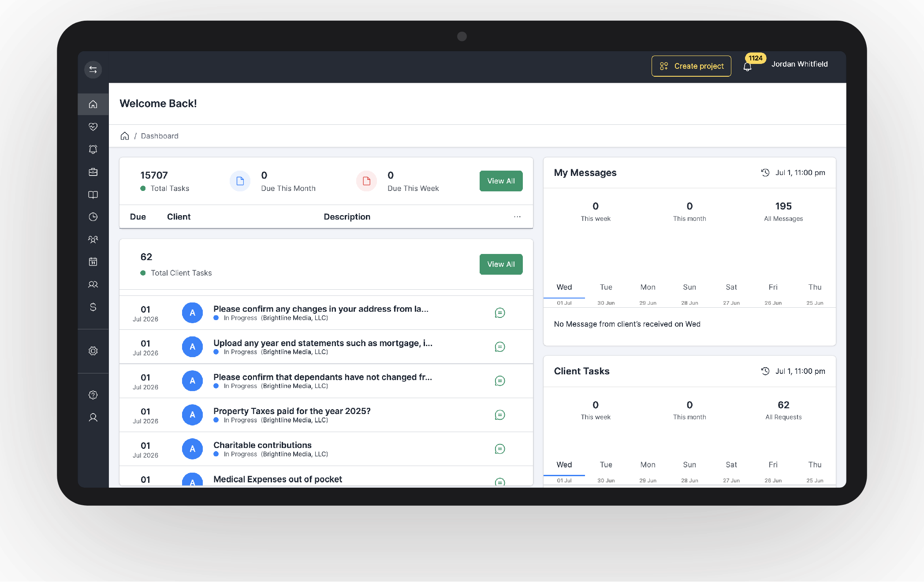Click history icon in My Messages header
The height and width of the screenshot is (582, 924).
point(765,173)
